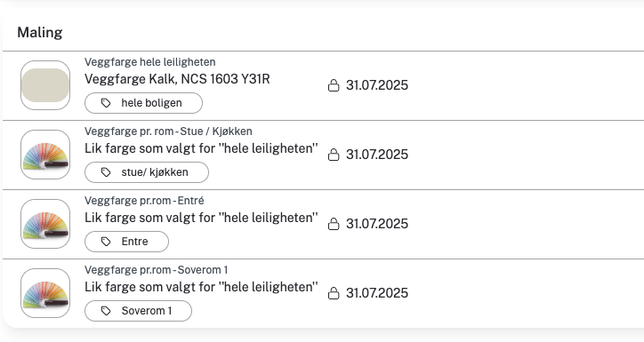Click the 31.07.2025 date in Soverom 1 row

(377, 293)
